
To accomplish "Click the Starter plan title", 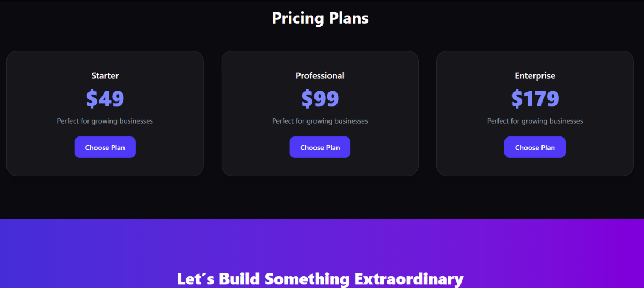I will tap(105, 76).
